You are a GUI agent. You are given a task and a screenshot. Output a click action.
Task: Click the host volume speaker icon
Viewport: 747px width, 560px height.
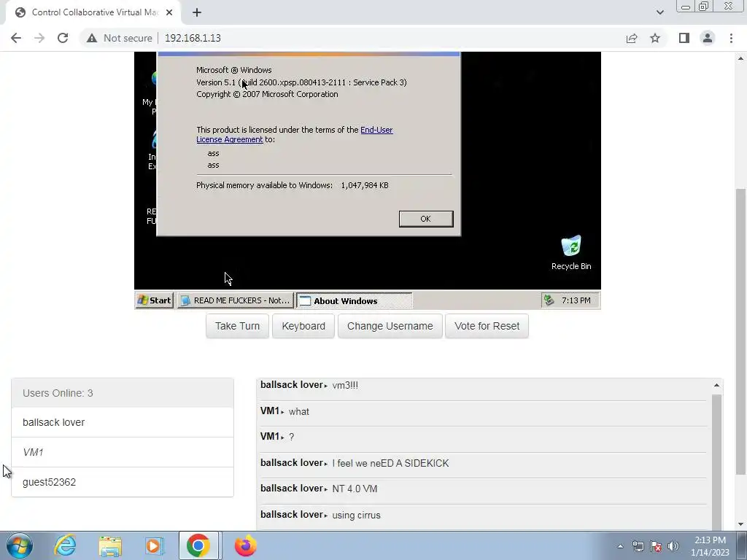(673, 546)
